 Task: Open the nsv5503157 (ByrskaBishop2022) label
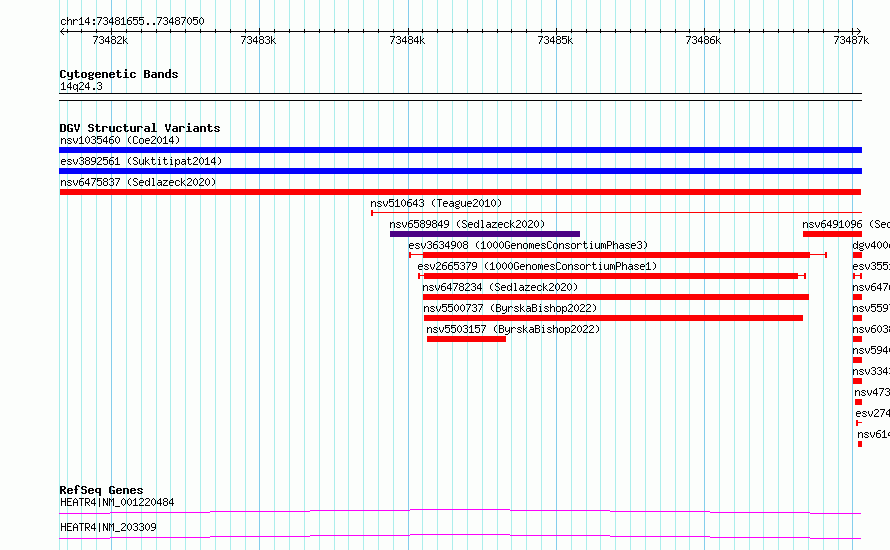[513, 329]
